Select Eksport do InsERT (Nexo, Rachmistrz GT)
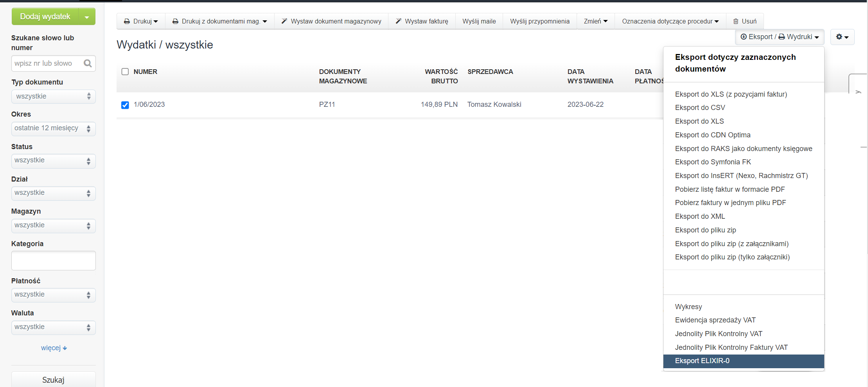The width and height of the screenshot is (868, 387). point(741,176)
